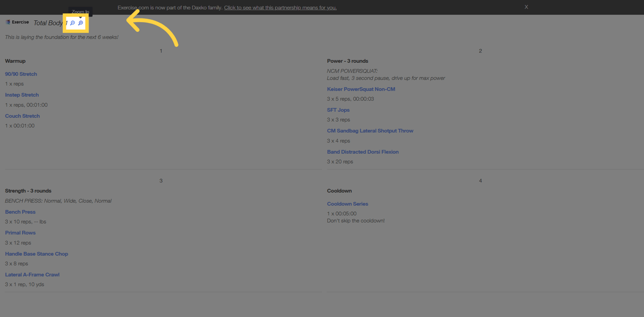Click the Exercise logo icon
This screenshot has width=644, height=317.
point(8,22)
